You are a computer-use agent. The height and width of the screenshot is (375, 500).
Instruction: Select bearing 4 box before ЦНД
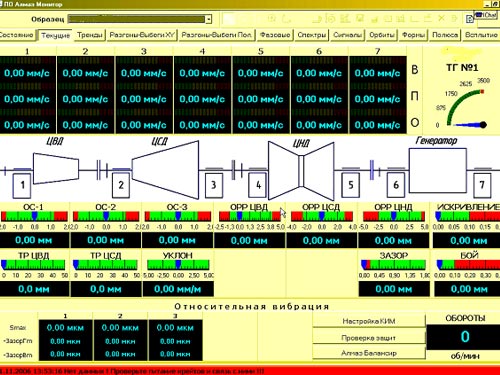coord(258,185)
